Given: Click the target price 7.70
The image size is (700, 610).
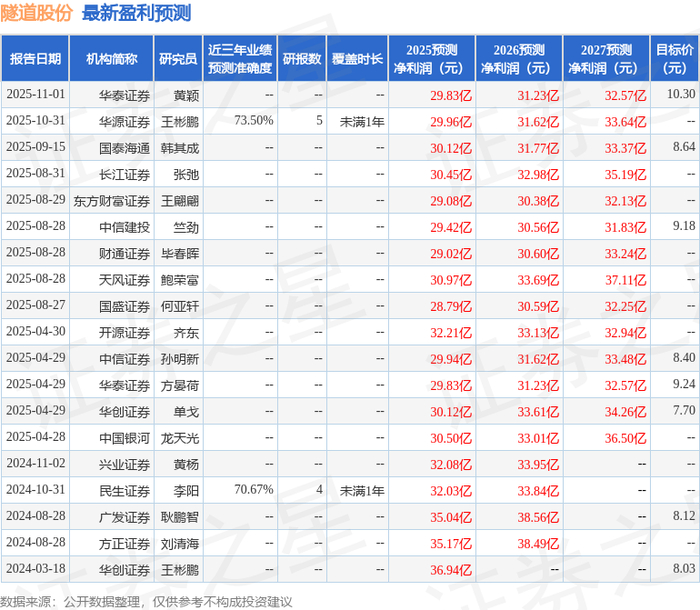Looking at the screenshot, I should tap(684, 410).
